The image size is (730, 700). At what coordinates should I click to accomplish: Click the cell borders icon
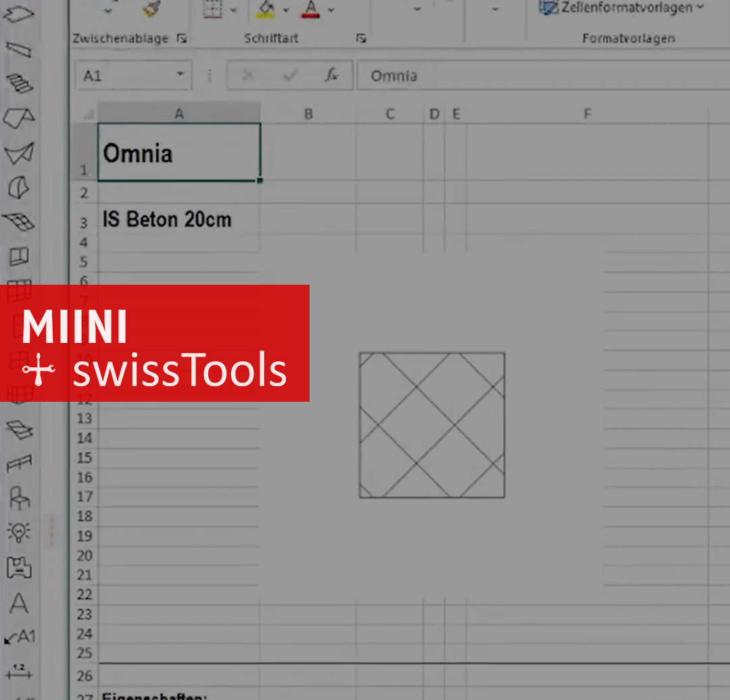pyautogui.click(x=212, y=9)
